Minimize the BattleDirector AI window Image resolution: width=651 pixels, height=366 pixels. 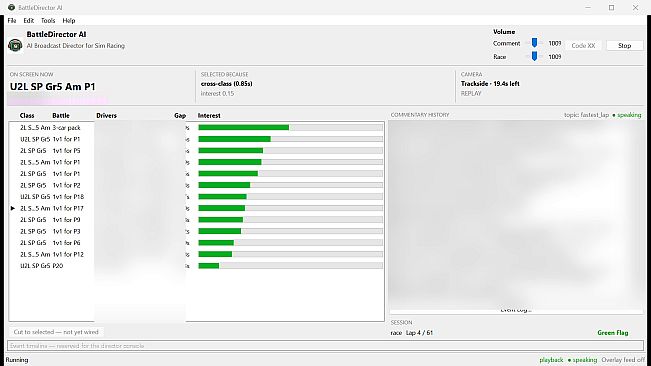click(x=588, y=7)
